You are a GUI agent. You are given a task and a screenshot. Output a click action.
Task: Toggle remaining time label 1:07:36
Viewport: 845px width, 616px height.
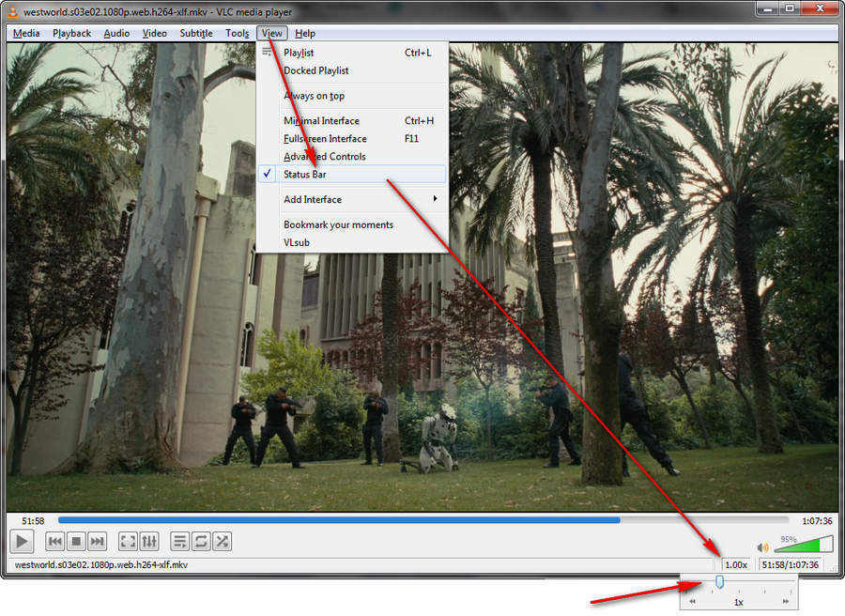tap(817, 521)
